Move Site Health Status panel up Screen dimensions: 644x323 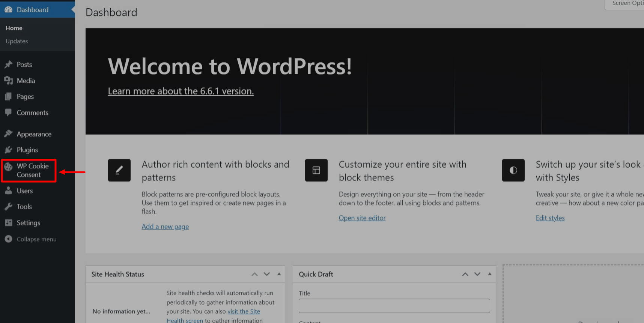point(254,274)
